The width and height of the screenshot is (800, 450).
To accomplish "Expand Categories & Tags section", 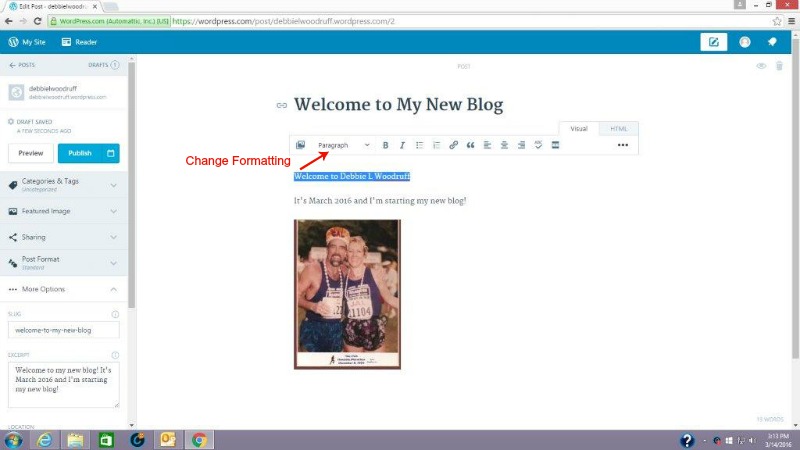I will 64,185.
